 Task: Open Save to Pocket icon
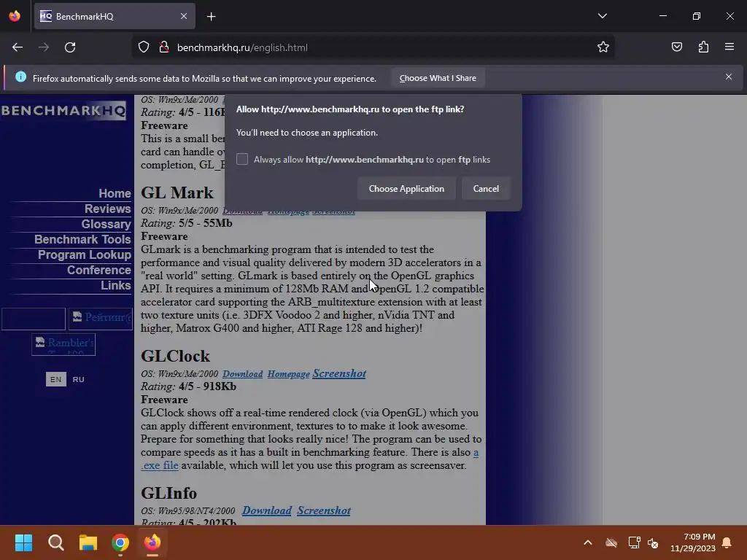pyautogui.click(x=676, y=47)
